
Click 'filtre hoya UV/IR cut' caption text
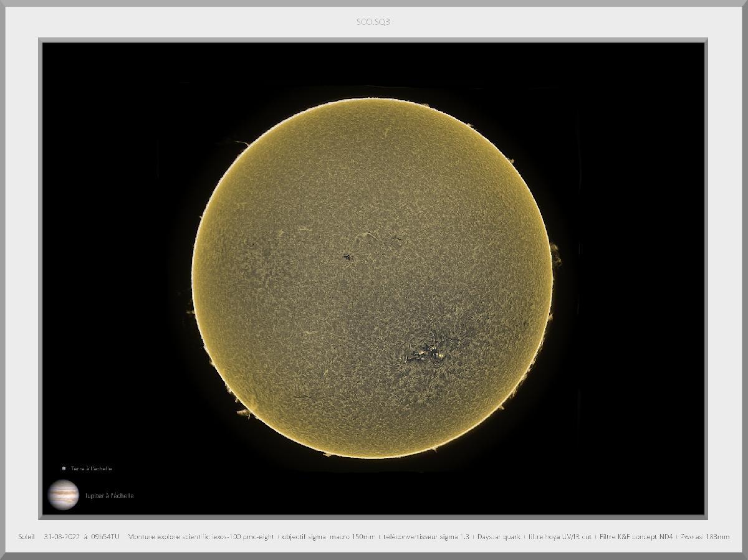click(560, 536)
